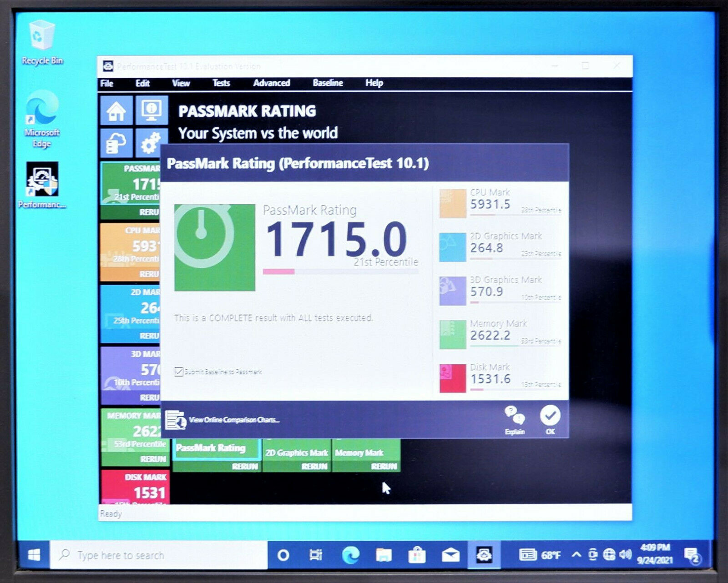Open the notification center icon
This screenshot has height=583, width=728.
pos(692,555)
